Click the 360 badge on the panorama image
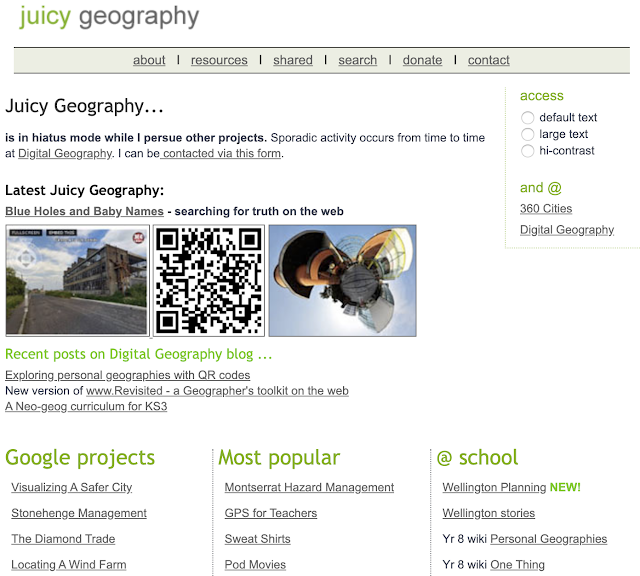Image resolution: width=640 pixels, height=576 pixels. 139,237
